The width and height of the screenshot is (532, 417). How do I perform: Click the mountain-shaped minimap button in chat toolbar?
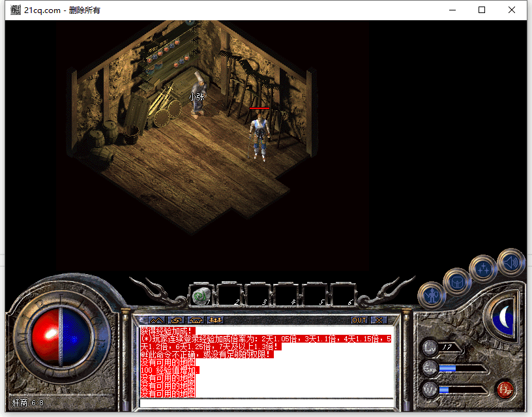click(x=156, y=320)
